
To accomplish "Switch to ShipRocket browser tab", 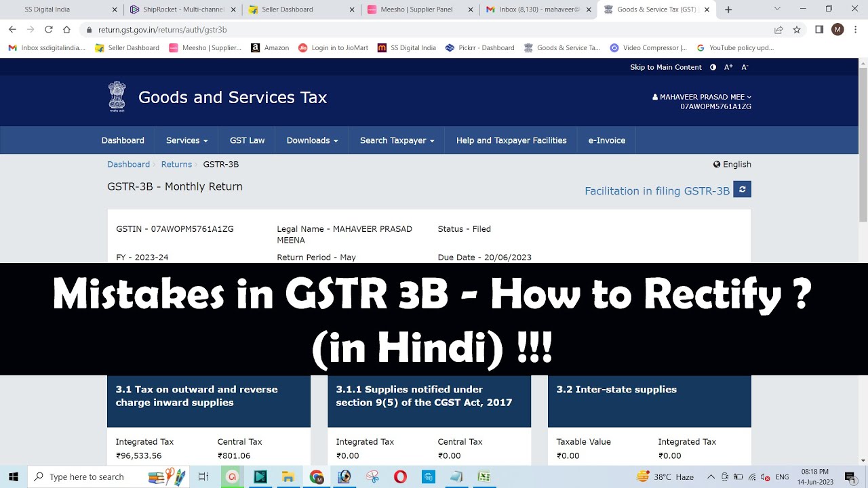I will [183, 9].
